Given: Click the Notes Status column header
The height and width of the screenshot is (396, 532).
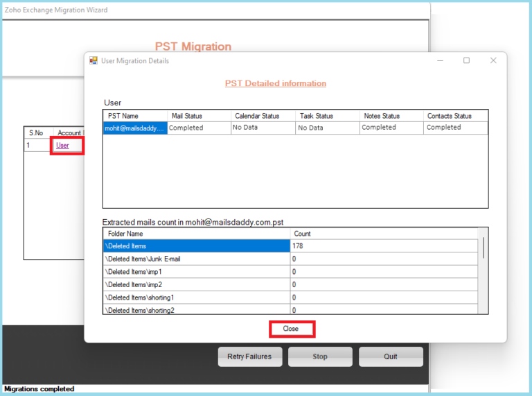Looking at the screenshot, I should coord(391,116).
